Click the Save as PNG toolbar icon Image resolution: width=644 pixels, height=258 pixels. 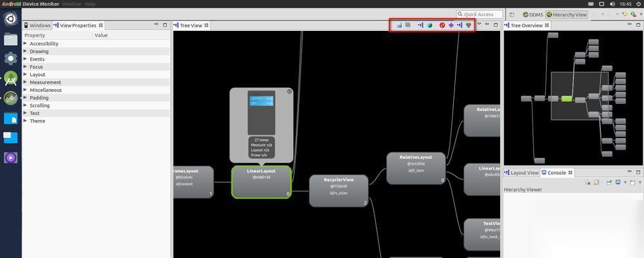399,25
